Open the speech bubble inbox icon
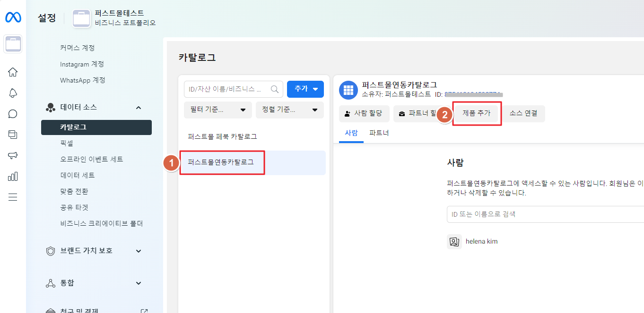 [13, 114]
